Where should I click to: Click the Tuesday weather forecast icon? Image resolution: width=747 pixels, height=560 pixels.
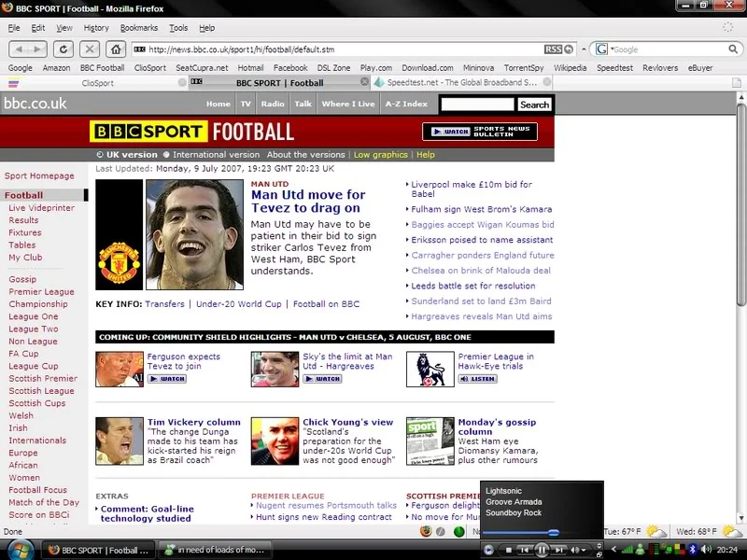tap(656, 531)
